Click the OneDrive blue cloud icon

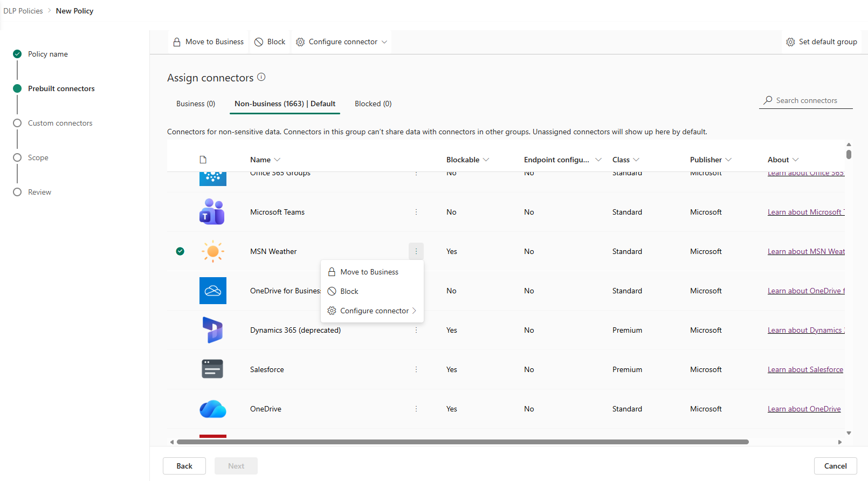click(x=213, y=409)
